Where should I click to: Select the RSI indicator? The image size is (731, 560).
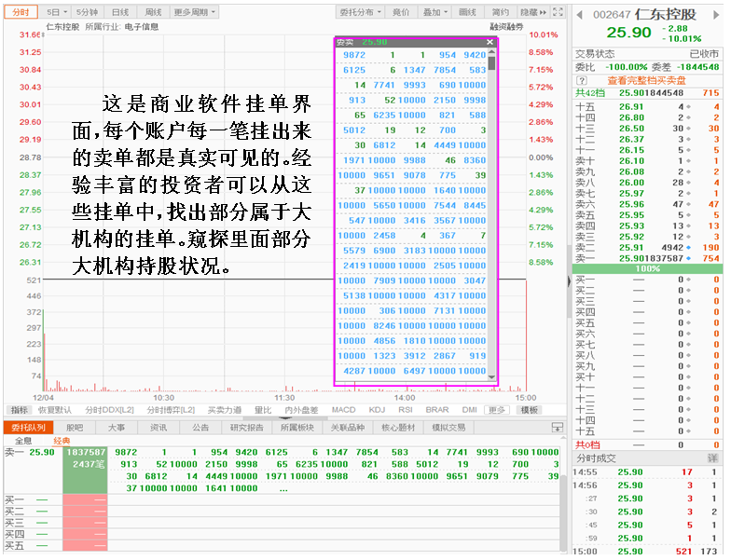click(x=405, y=410)
